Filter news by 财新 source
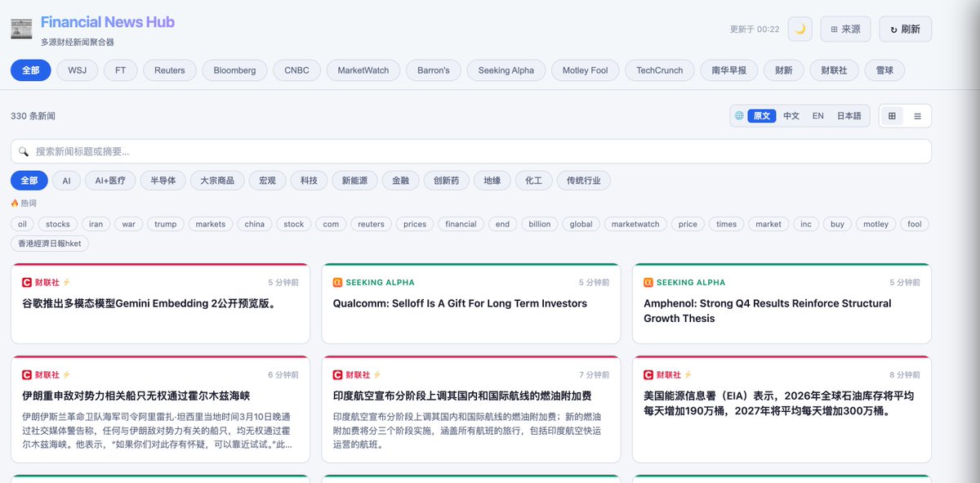 pos(784,70)
